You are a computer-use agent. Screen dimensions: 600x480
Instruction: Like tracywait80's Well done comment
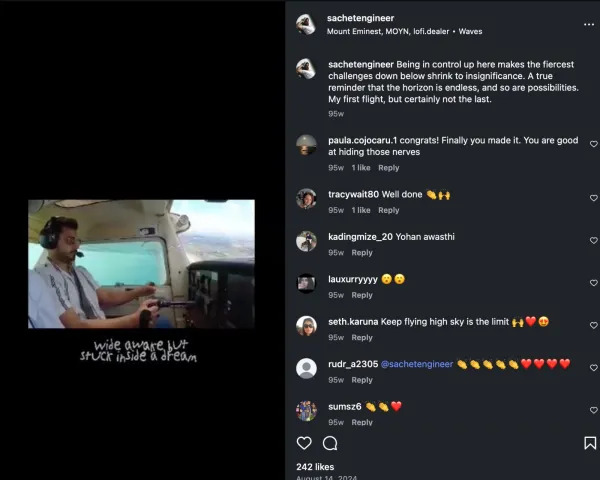pos(593,198)
